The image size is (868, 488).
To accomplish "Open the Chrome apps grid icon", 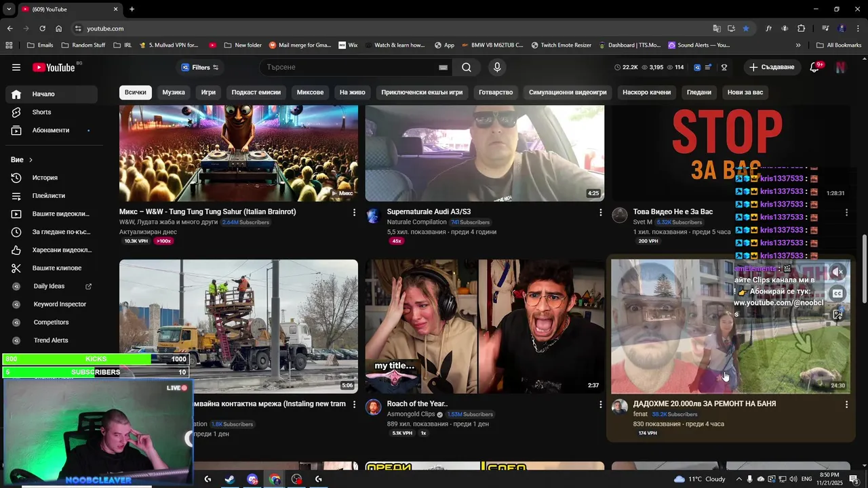I will tap(9, 45).
